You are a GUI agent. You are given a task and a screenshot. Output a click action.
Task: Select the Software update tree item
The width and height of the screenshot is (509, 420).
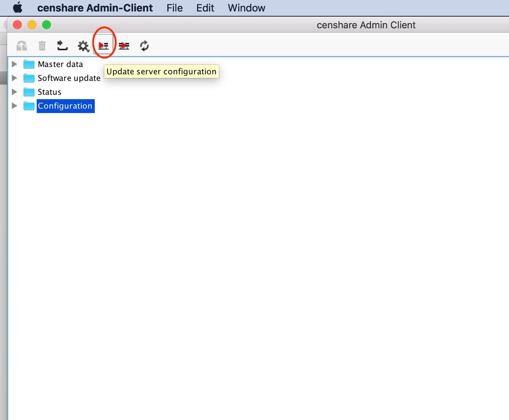pos(69,78)
